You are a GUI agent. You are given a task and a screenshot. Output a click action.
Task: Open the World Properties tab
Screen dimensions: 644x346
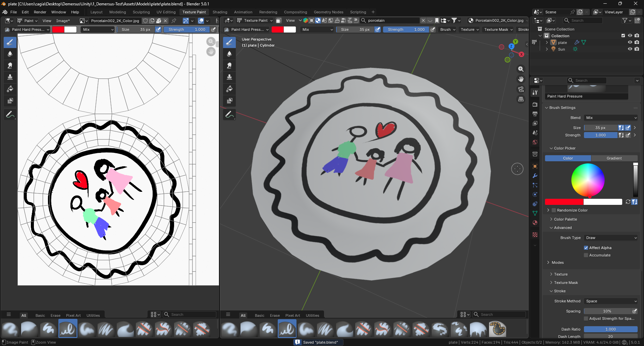click(535, 142)
